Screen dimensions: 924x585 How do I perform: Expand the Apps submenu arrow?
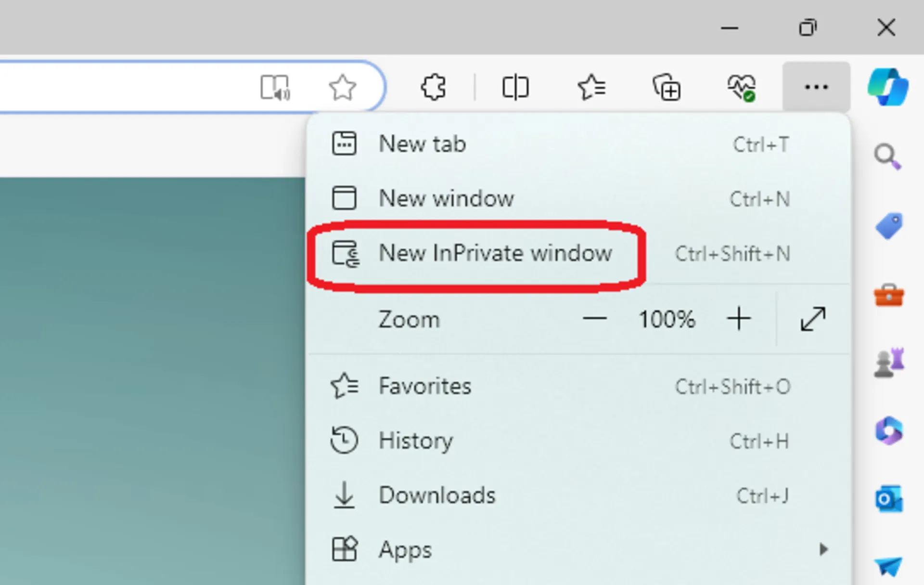pos(823,549)
